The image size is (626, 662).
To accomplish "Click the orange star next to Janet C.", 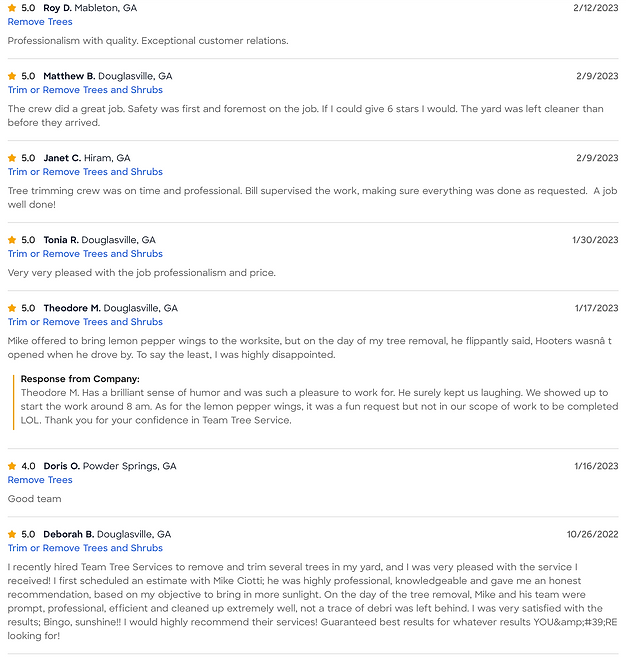I will [12, 158].
